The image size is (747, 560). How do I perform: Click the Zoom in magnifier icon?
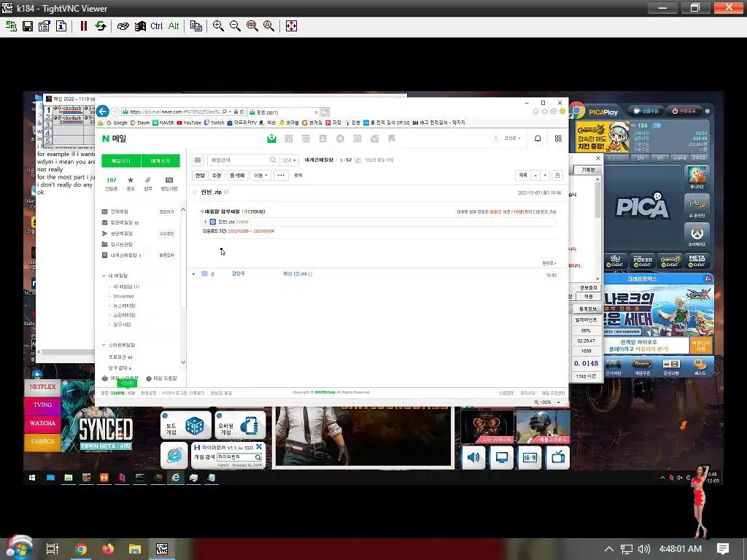point(218,26)
